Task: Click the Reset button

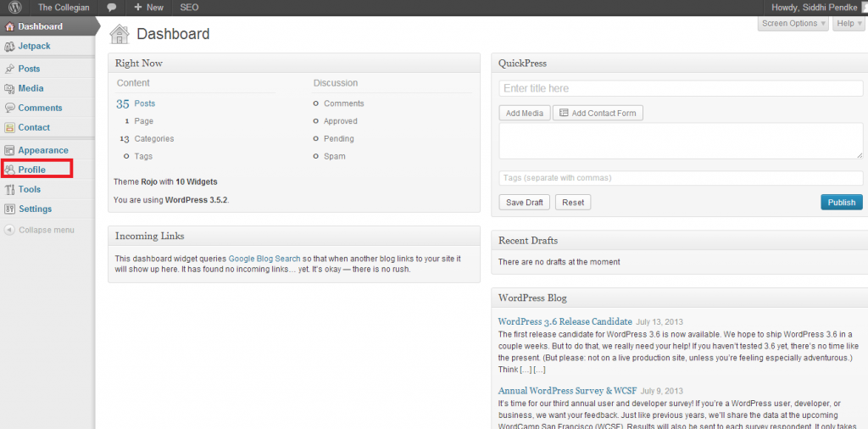Action: click(x=573, y=203)
